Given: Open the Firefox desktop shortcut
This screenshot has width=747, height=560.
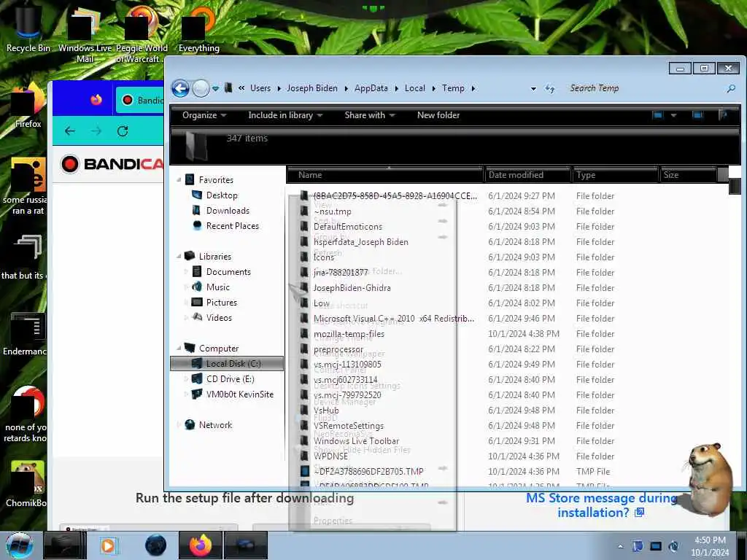Looking at the screenshot, I should click(28, 107).
